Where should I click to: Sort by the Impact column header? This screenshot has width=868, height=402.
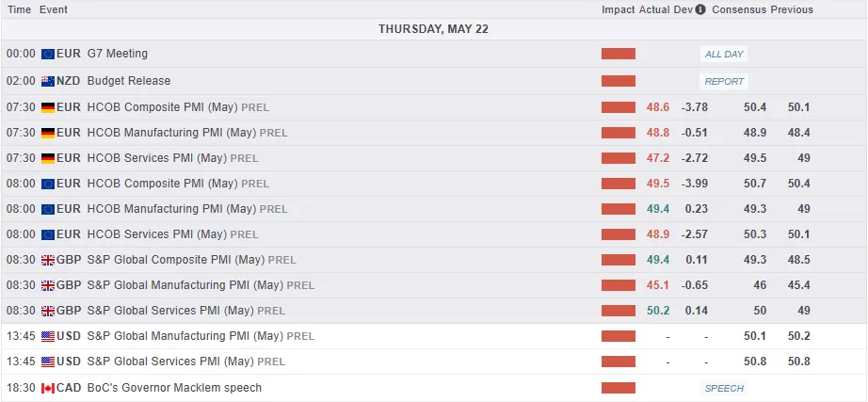(618, 9)
